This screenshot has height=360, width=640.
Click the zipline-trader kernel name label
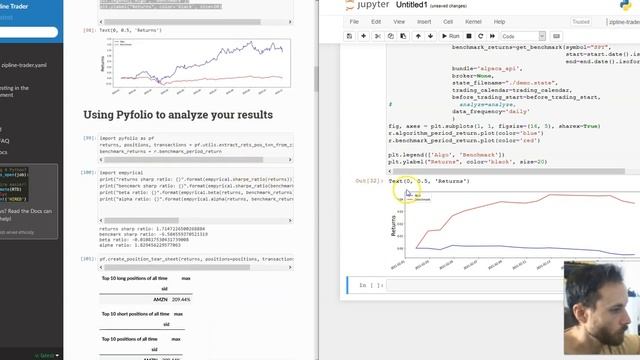(624, 22)
